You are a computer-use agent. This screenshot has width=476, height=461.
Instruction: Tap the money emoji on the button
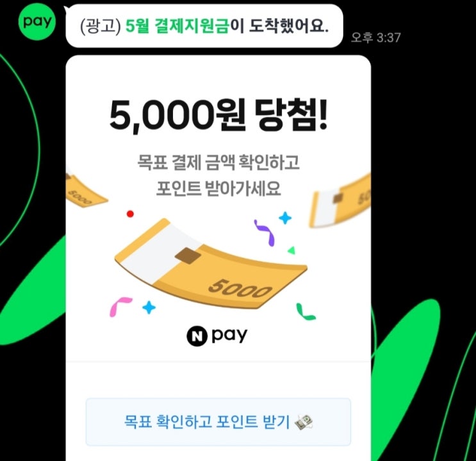pos(304,422)
